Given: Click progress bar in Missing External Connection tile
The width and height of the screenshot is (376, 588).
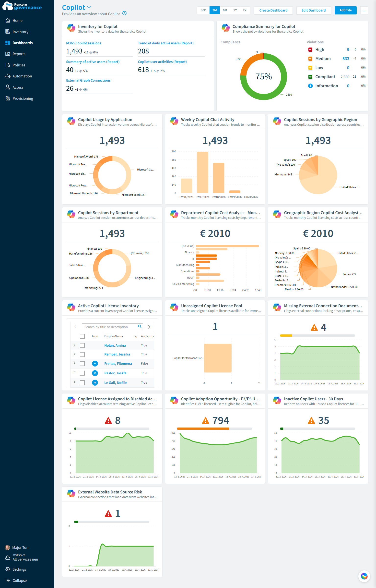Looking at the screenshot, I should (317, 336).
